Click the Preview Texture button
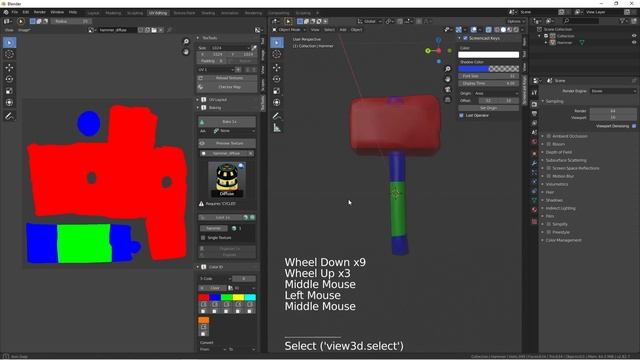This screenshot has height=360, width=640. 227,143
